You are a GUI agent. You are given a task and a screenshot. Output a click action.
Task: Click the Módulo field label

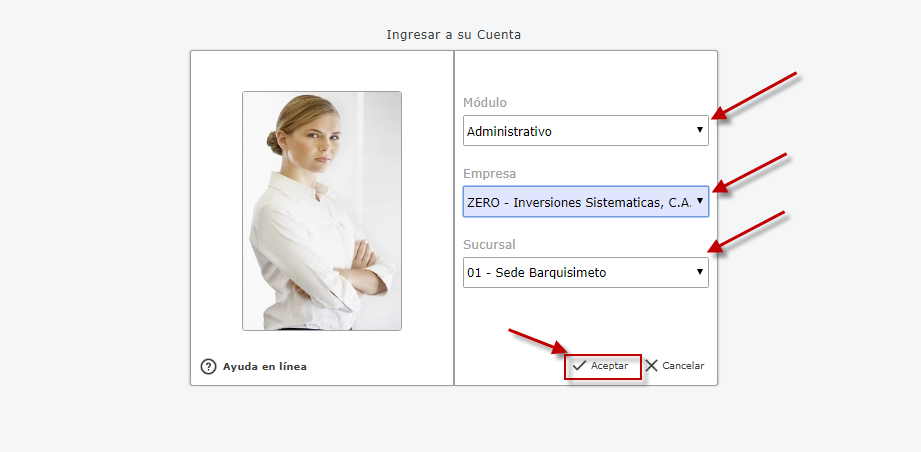pyautogui.click(x=485, y=102)
